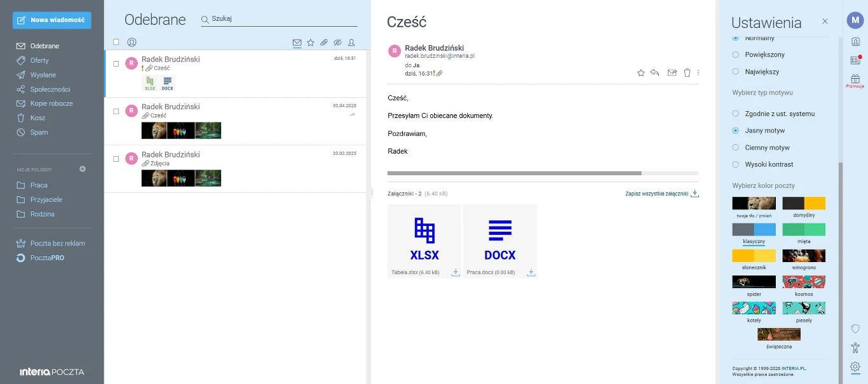This screenshot has width=868, height=384.
Task: Star the open Cześć message
Action: [641, 73]
